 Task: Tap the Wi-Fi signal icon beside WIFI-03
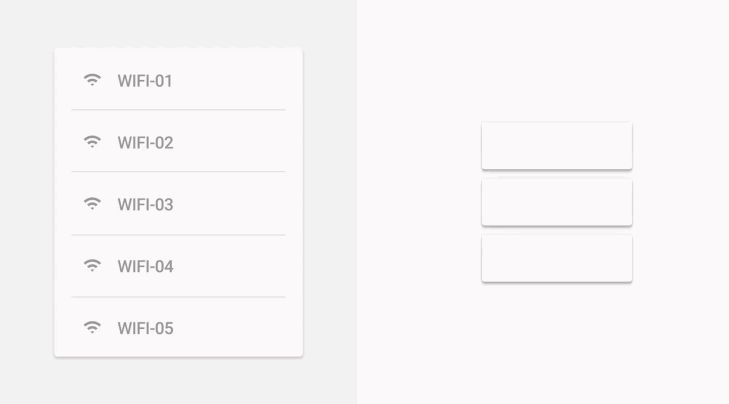point(92,204)
